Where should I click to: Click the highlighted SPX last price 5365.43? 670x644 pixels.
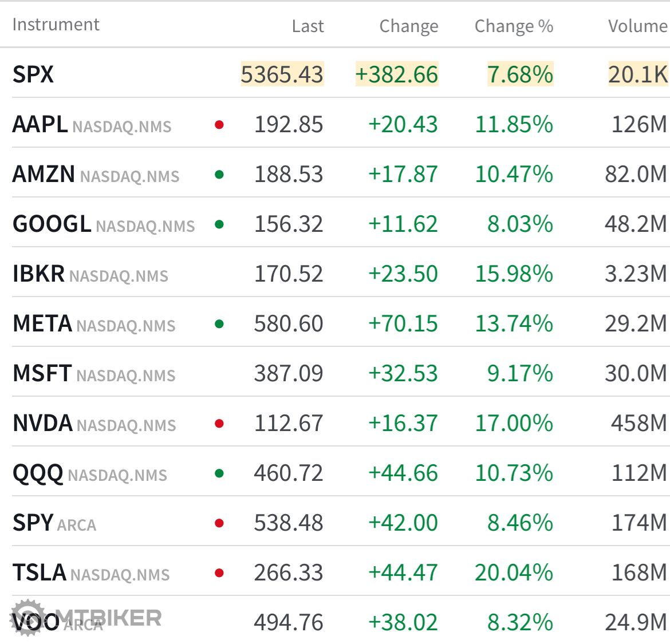point(282,74)
